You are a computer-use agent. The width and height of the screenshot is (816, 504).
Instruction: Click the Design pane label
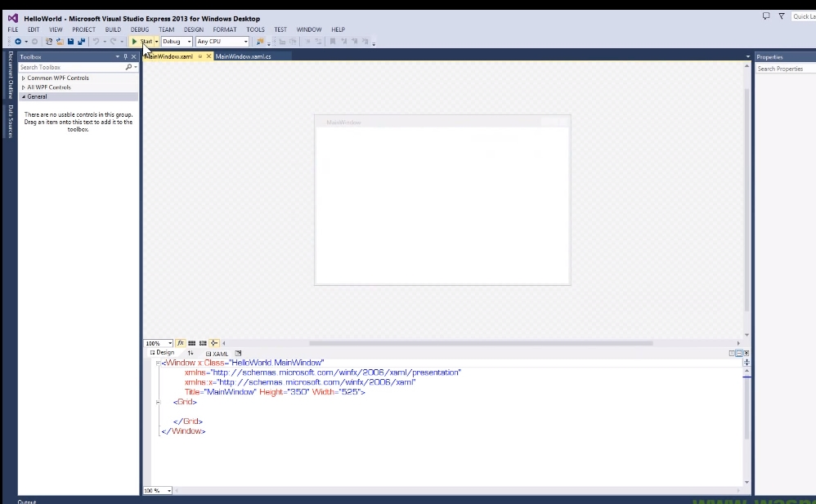click(164, 353)
